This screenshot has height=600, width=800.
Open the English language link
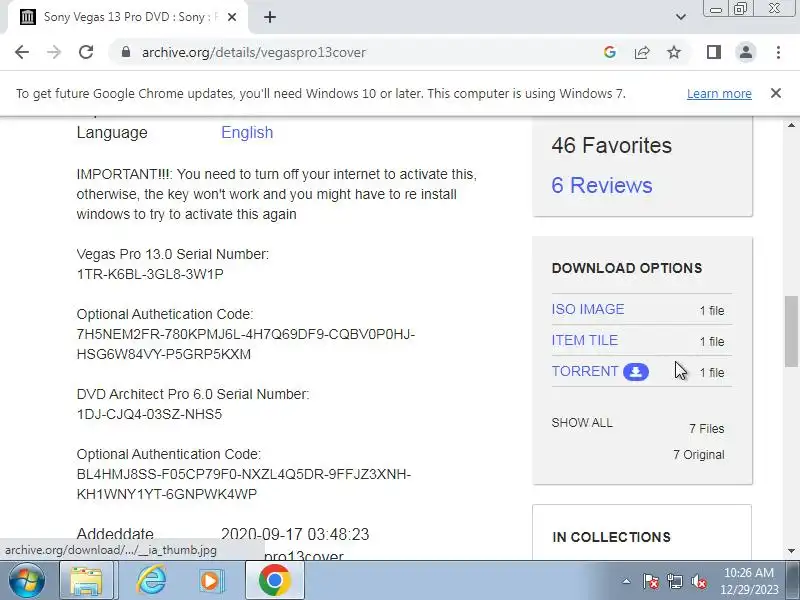[247, 133]
